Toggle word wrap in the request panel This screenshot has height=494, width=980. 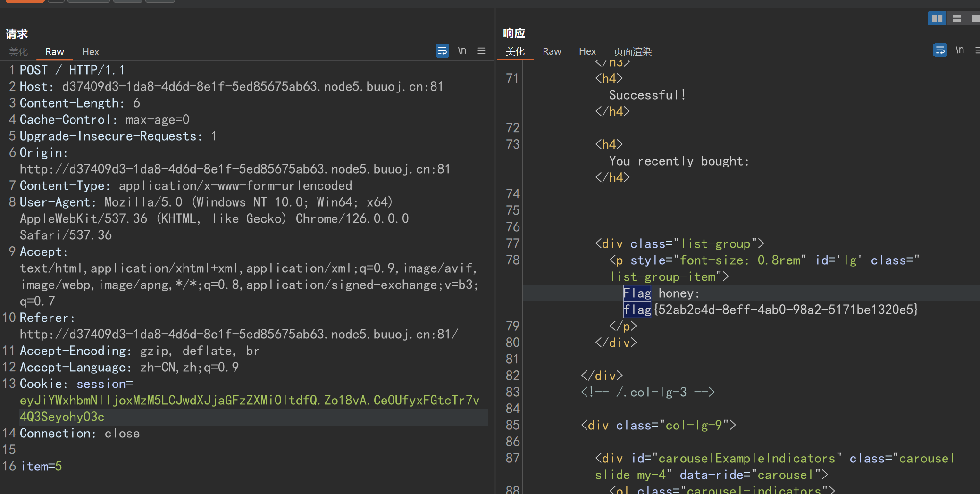(x=442, y=50)
